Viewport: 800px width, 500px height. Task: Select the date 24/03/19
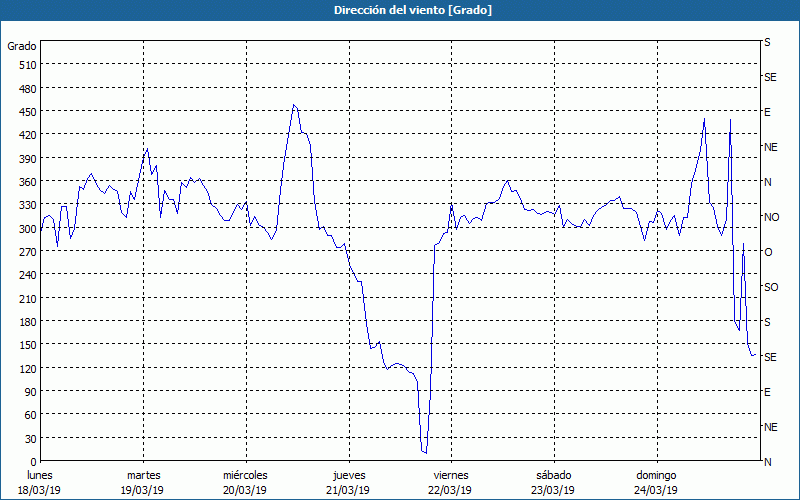point(656,490)
